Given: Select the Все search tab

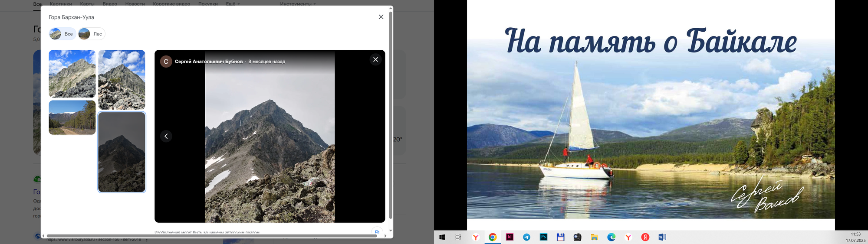Looking at the screenshot, I should pyautogui.click(x=38, y=4).
